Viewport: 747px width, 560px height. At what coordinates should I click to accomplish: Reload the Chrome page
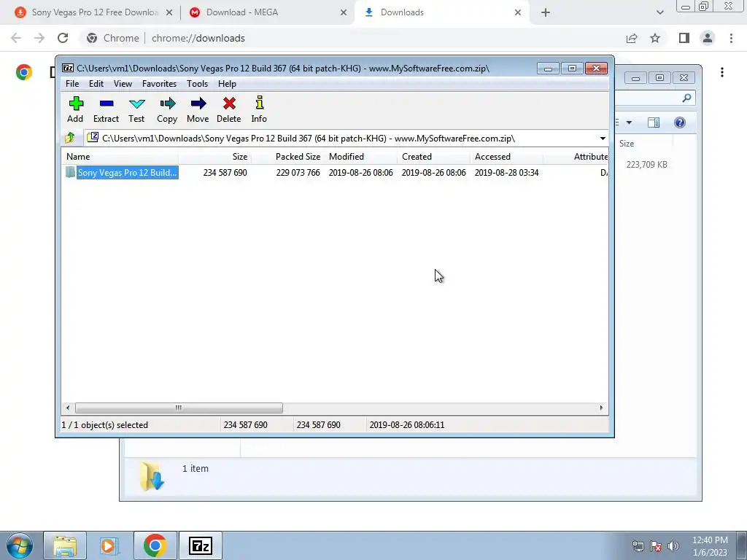(x=63, y=38)
